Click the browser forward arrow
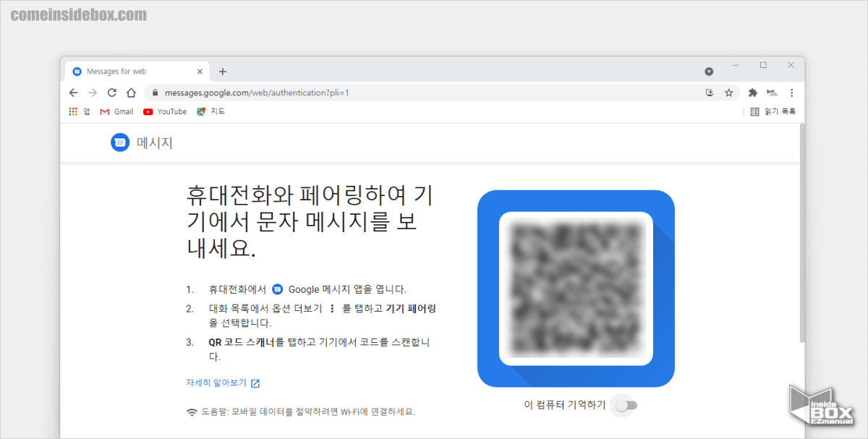The width and height of the screenshot is (868, 439). click(x=93, y=93)
